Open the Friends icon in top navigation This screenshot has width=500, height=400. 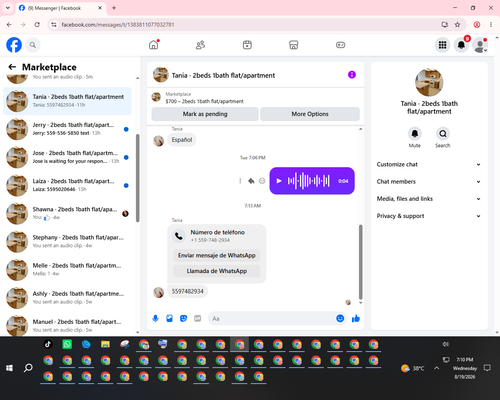(x=200, y=45)
